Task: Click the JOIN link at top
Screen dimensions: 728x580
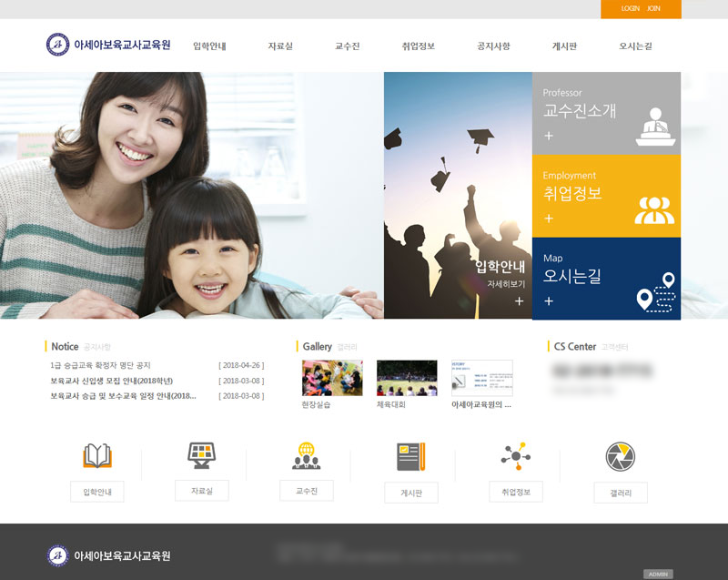Action: coord(653,8)
